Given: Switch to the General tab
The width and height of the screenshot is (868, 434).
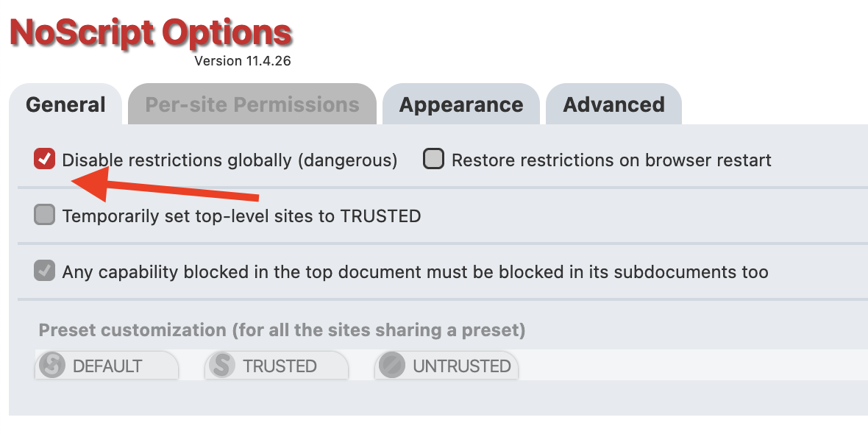Looking at the screenshot, I should (x=65, y=104).
